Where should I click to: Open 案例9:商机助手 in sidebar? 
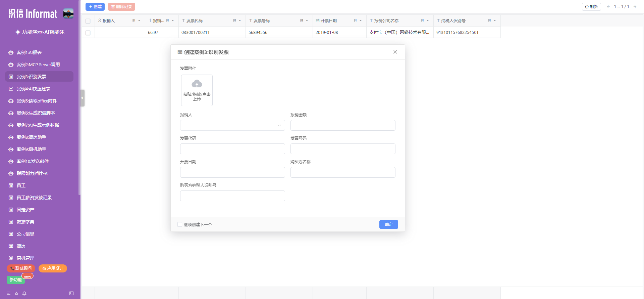coord(39,149)
